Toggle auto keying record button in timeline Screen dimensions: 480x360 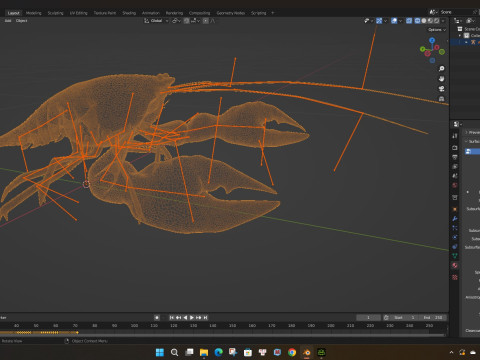[x=157, y=318]
